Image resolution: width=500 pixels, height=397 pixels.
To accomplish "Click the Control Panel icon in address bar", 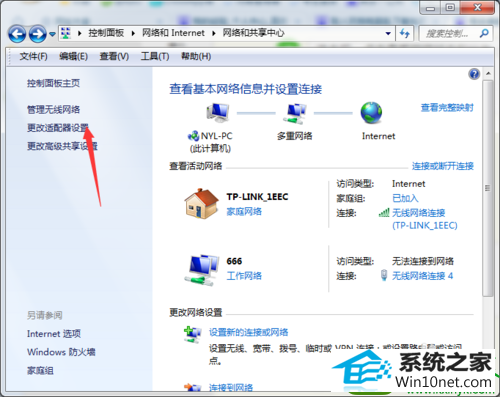I will [x=66, y=33].
